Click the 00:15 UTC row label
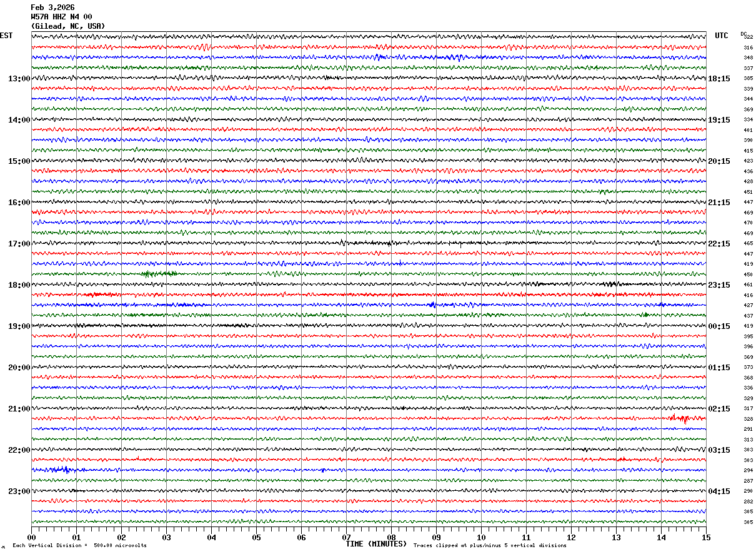The width and height of the screenshot is (756, 554). [x=719, y=326]
